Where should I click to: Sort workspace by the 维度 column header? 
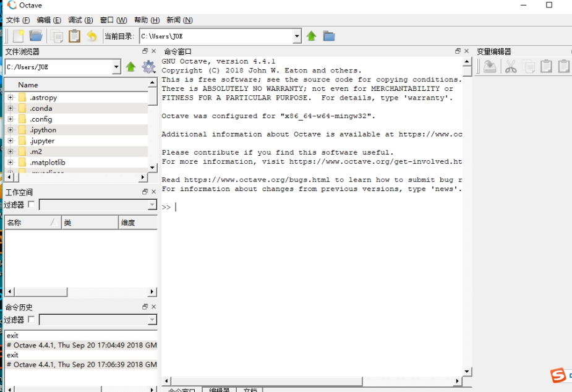138,223
